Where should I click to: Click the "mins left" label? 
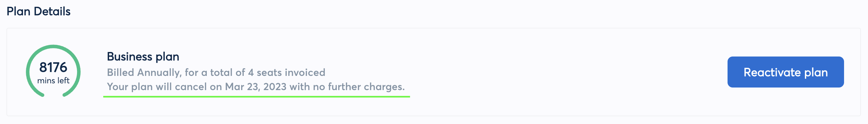53,81
